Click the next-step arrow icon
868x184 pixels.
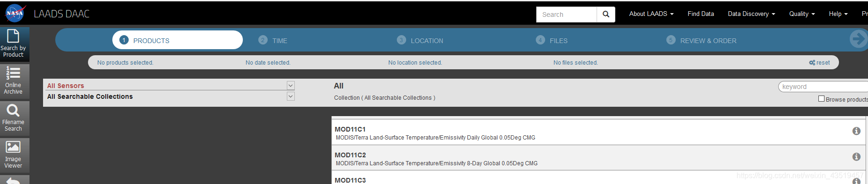tap(859, 39)
